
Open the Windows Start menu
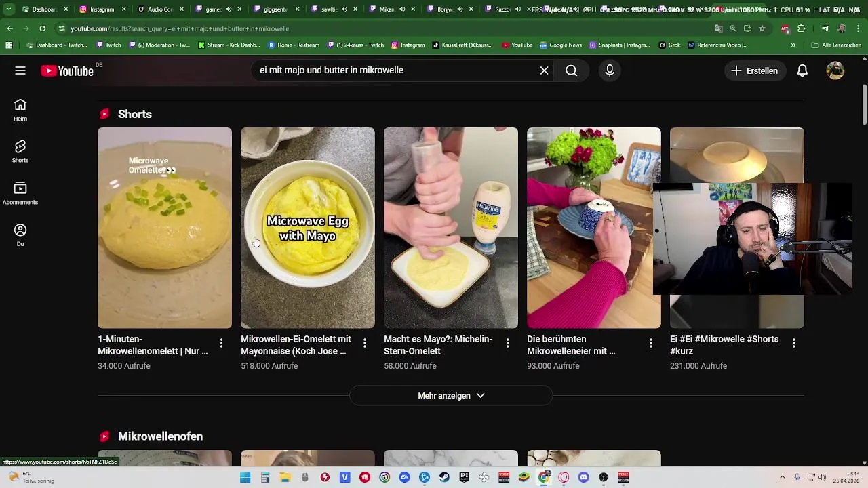point(245,477)
